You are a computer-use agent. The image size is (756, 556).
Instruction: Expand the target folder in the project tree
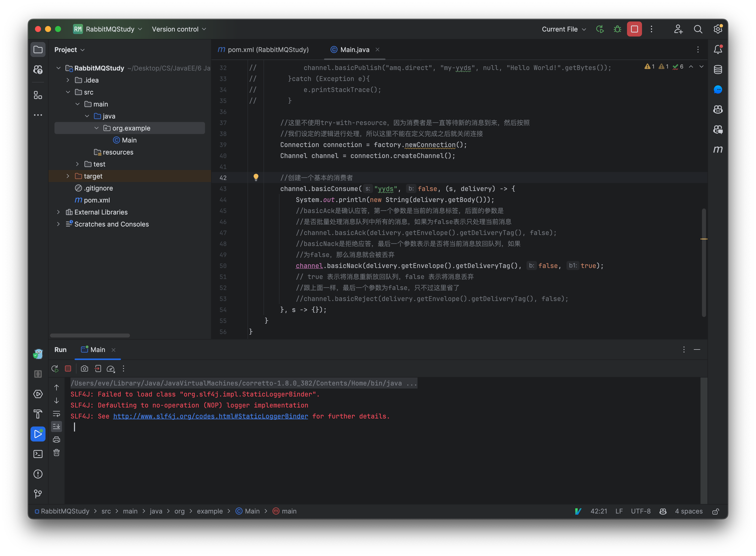[x=68, y=176]
